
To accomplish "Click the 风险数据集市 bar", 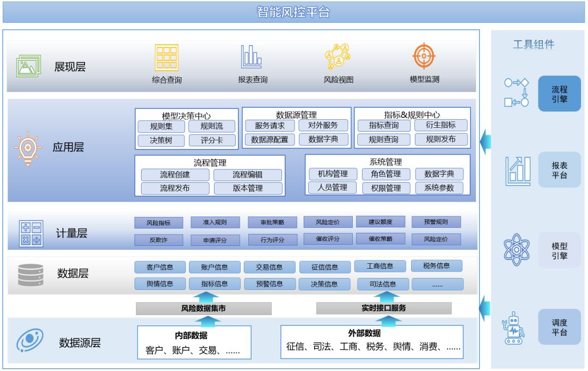I will point(204,308).
